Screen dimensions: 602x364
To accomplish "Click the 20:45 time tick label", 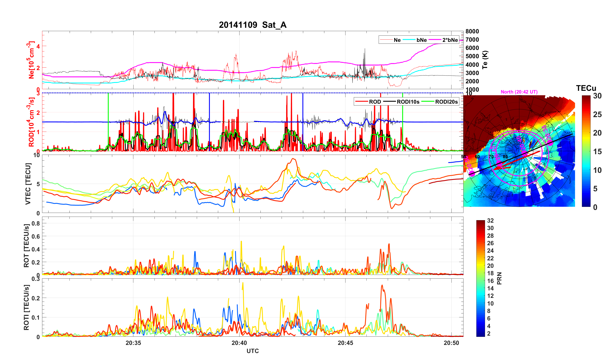I will point(345,343).
